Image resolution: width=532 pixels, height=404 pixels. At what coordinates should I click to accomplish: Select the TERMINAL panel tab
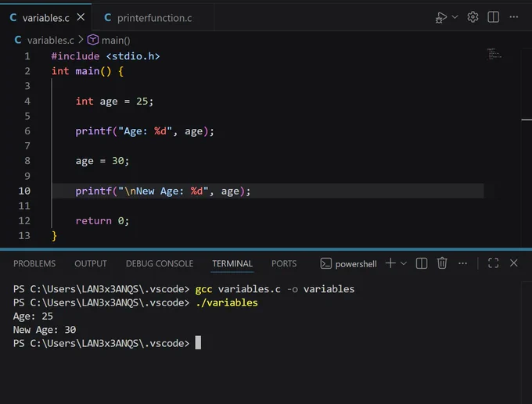(x=232, y=263)
